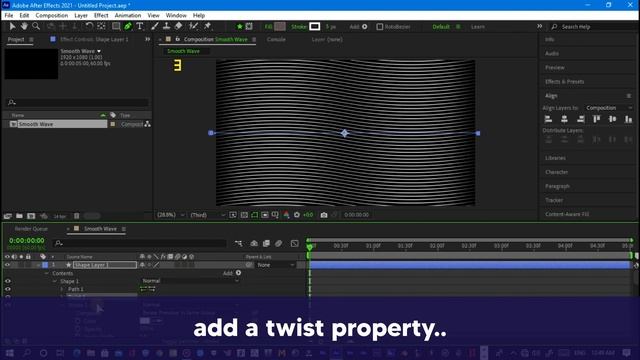Viewport: 640px width, 360px height.
Task: Toggle mask and shape path visibility in viewer
Action: [255, 215]
